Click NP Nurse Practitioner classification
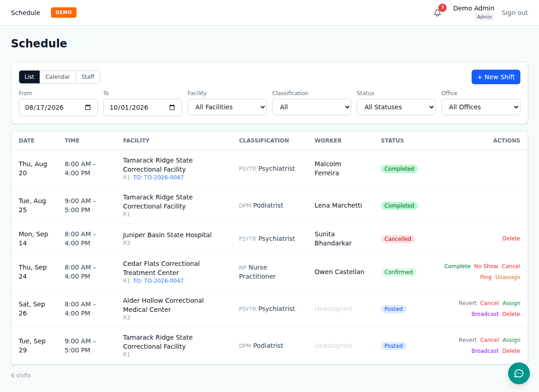Screen dimensions: 539x392 click(257, 272)
